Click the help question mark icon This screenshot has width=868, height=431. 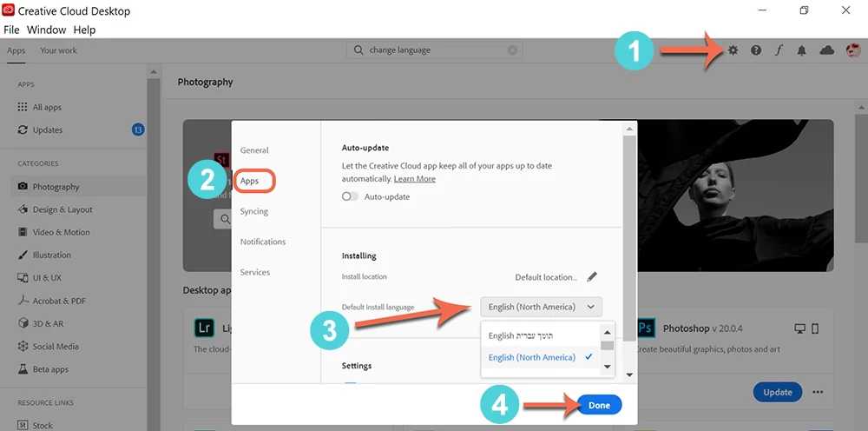[x=756, y=50]
